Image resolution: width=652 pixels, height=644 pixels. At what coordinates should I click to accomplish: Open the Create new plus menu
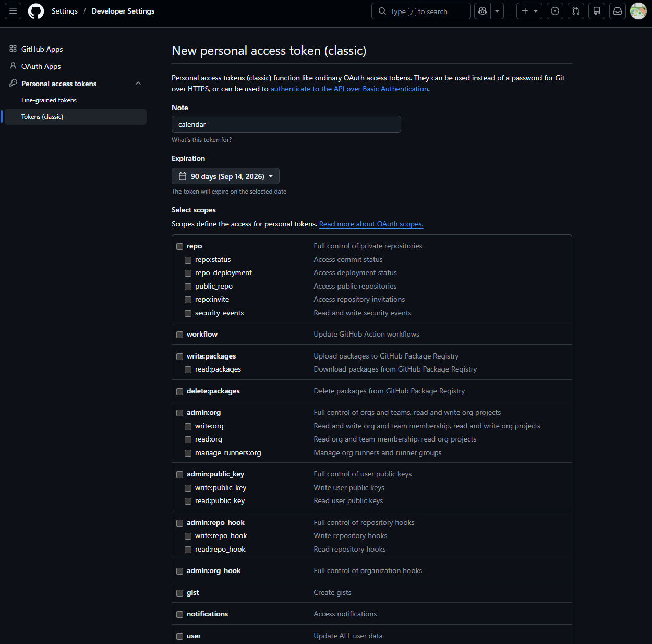[x=529, y=11]
